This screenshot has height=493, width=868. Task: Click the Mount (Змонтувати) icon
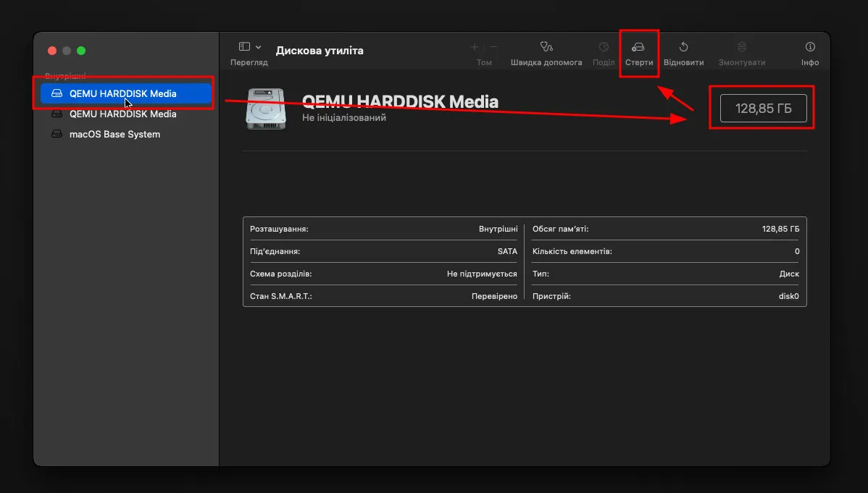(x=742, y=47)
